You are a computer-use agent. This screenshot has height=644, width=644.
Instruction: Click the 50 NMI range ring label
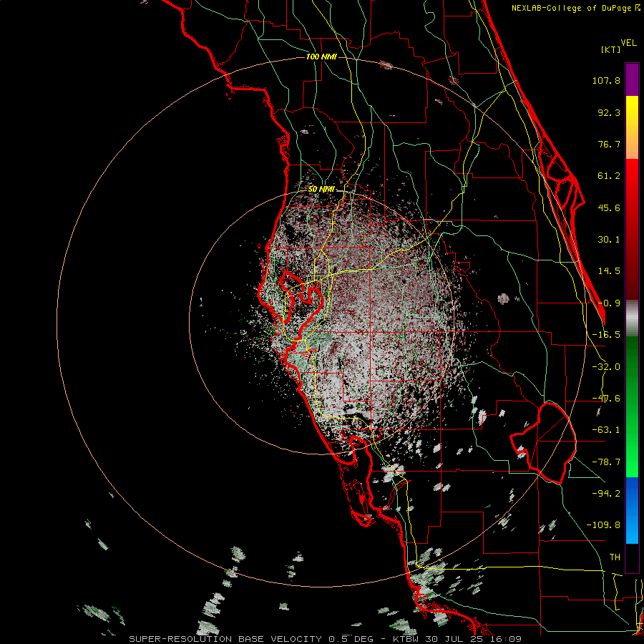click(321, 190)
